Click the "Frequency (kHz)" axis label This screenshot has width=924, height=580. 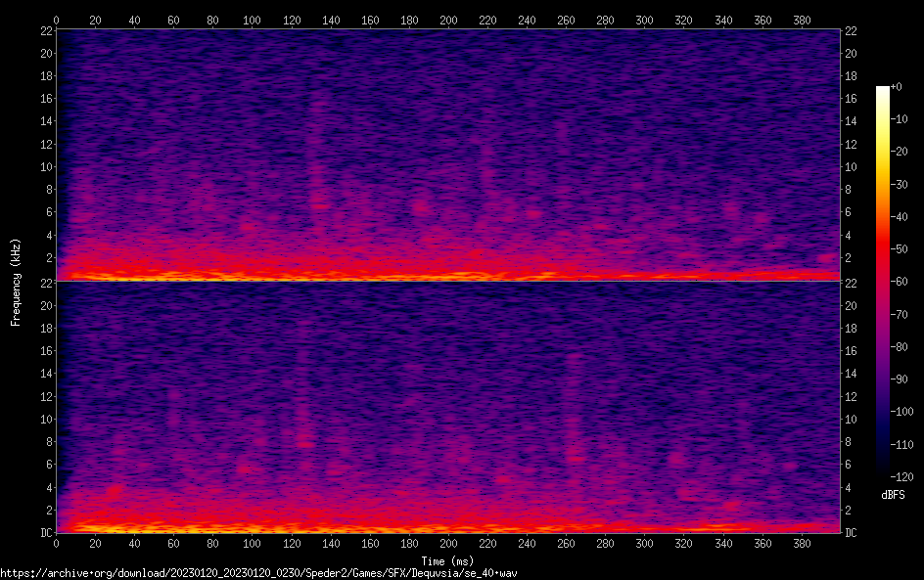(16, 281)
